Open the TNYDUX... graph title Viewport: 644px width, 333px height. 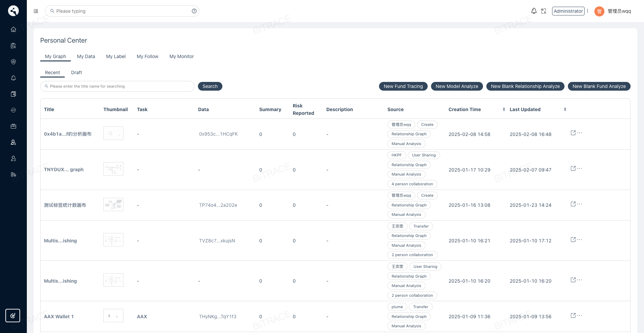(x=64, y=170)
